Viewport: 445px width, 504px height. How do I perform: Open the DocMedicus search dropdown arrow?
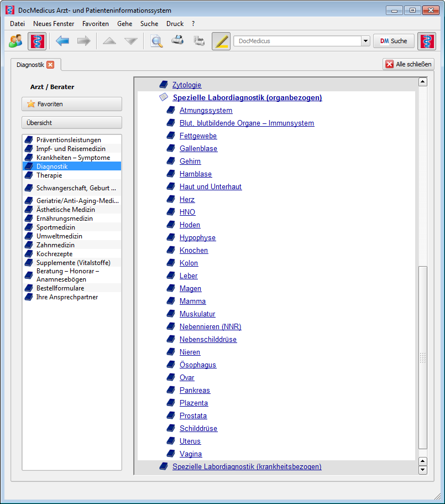(365, 41)
